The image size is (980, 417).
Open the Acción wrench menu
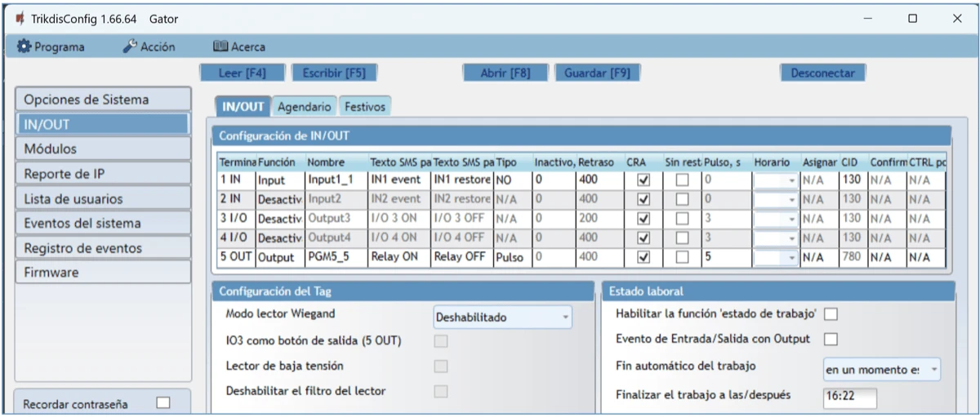(x=130, y=47)
